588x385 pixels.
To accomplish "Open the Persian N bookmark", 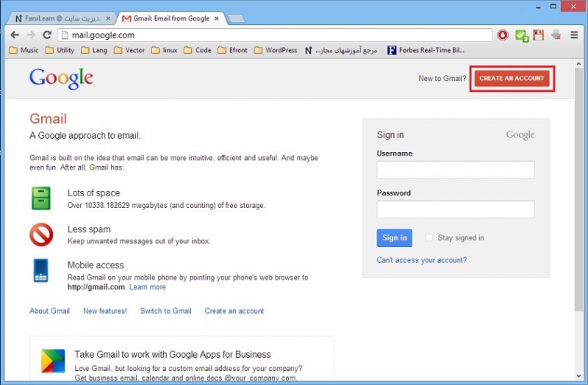I will [341, 50].
